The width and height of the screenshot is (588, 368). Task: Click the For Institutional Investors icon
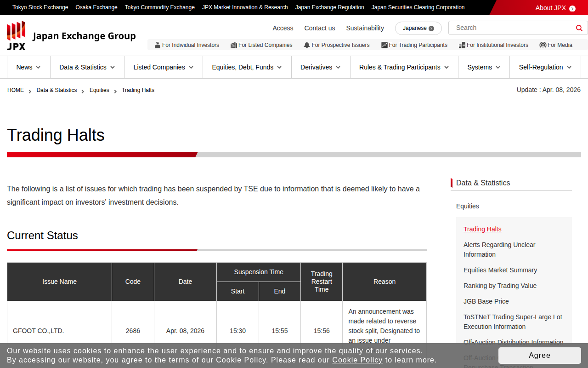[462, 45]
